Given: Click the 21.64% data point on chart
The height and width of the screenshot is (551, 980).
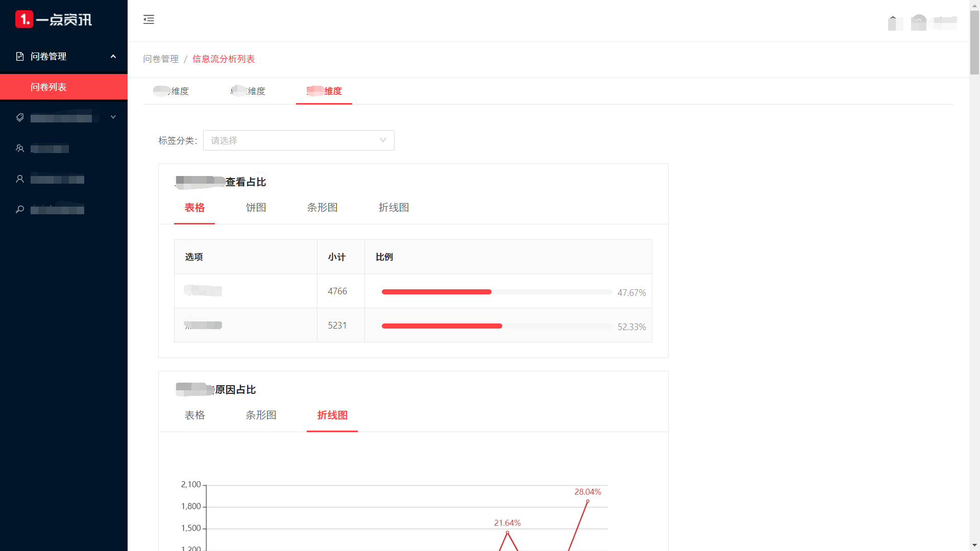Looking at the screenshot, I should click(507, 533).
